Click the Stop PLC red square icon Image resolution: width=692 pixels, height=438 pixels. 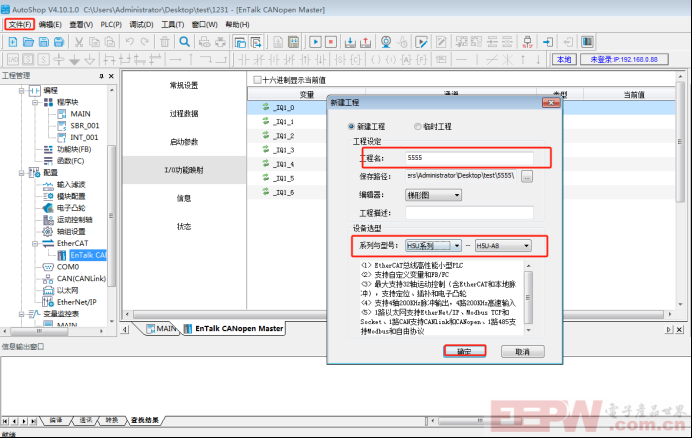pos(331,42)
